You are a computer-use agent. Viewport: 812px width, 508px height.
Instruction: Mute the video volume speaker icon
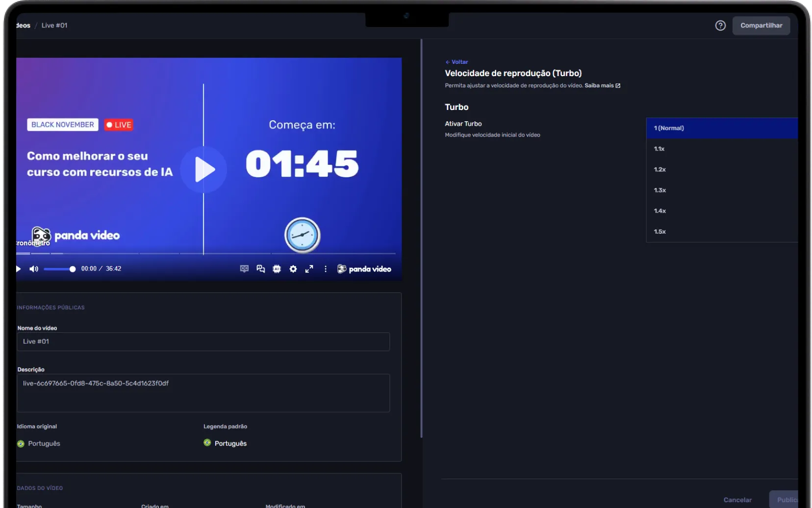point(34,269)
